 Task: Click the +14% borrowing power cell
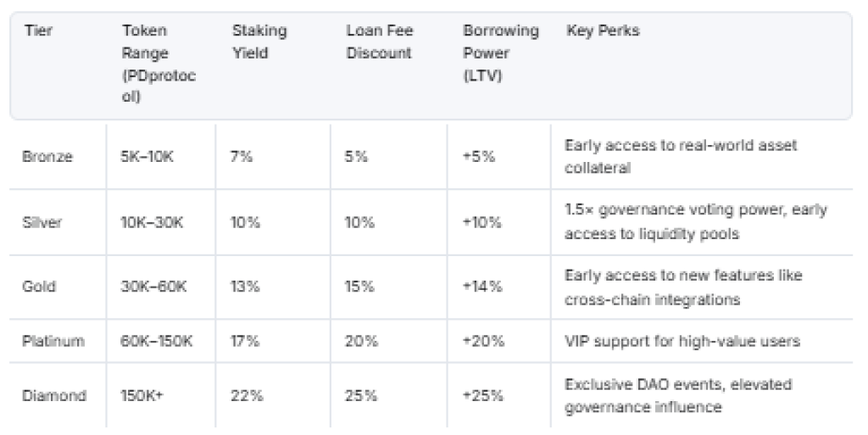point(482,287)
